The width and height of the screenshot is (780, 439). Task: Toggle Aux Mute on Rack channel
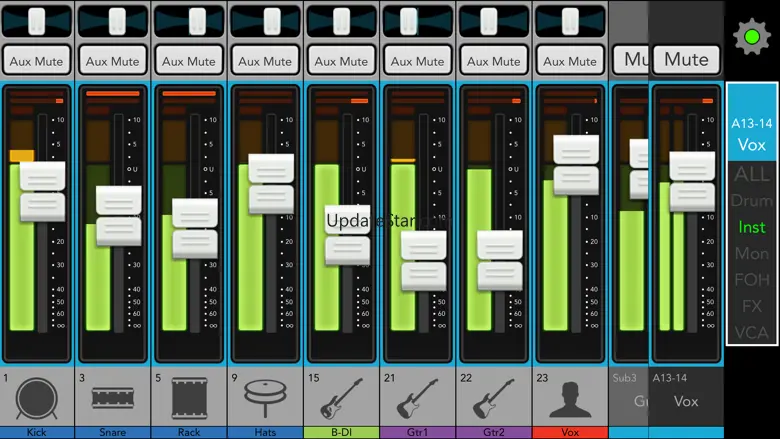(189, 61)
